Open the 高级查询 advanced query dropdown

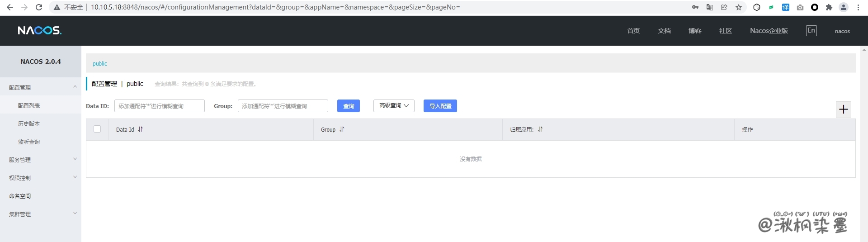pyautogui.click(x=394, y=105)
